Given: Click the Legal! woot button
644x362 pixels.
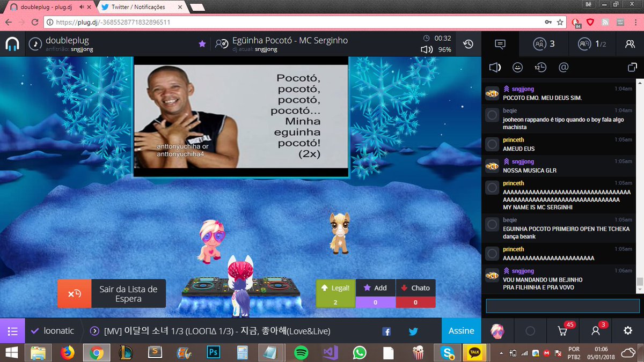Looking at the screenshot, I should (x=335, y=293).
